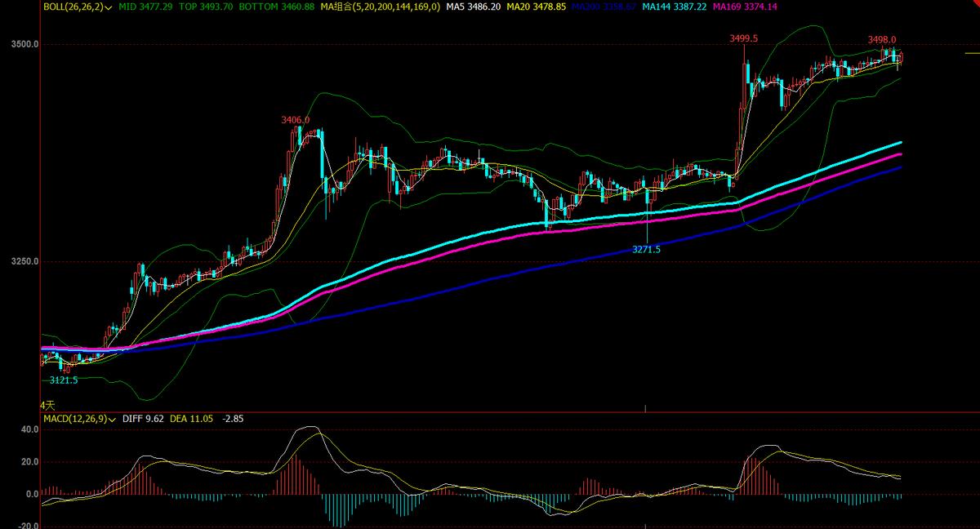Click the magenta MA169 3374.14 label

click(745, 7)
